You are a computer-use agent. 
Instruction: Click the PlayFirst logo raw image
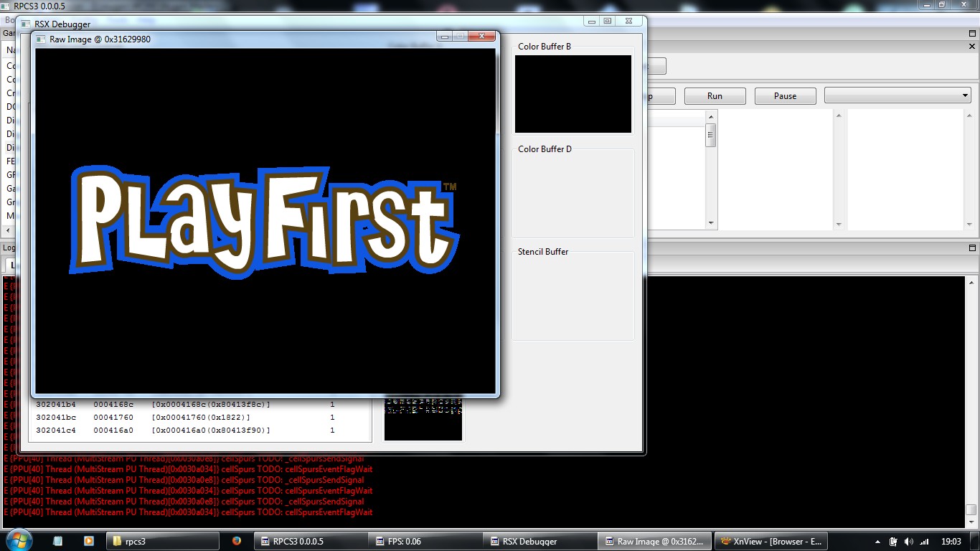click(265, 222)
